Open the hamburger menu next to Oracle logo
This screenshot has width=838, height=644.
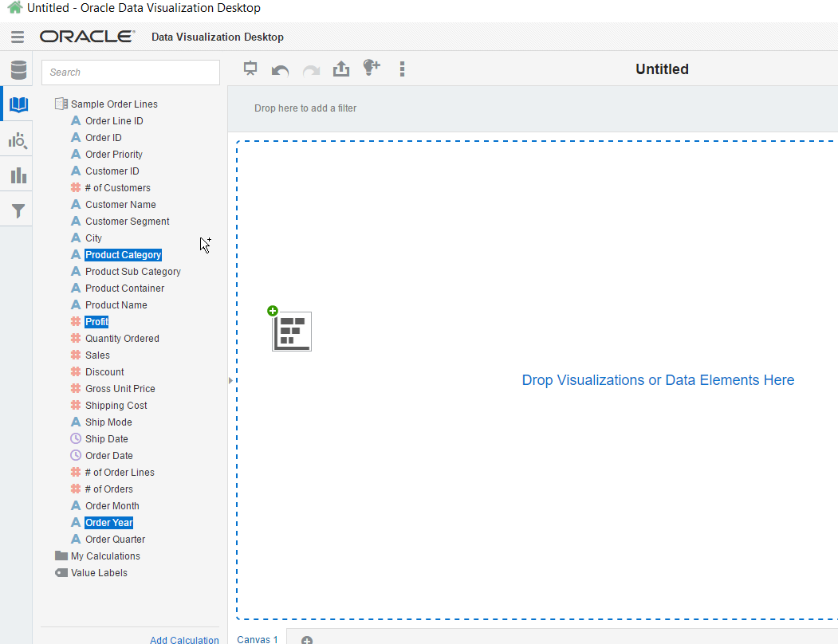pyautogui.click(x=17, y=36)
